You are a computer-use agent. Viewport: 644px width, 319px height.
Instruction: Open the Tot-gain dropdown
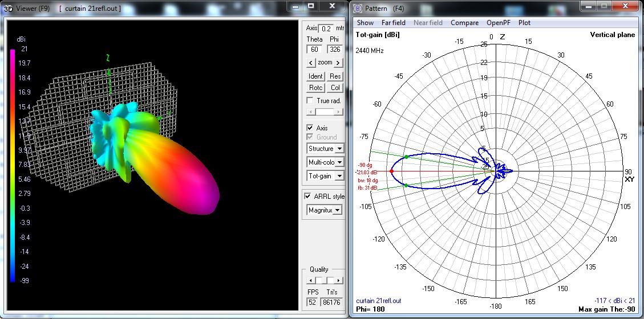(x=339, y=176)
